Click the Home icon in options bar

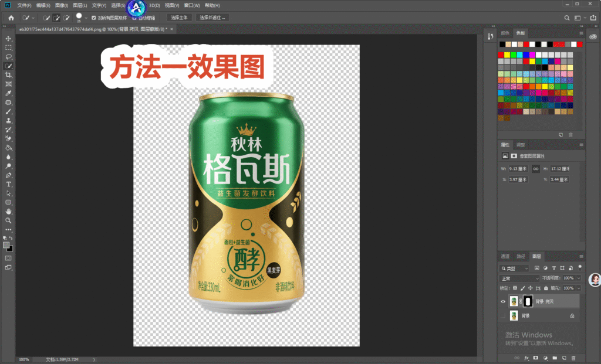pos(11,18)
